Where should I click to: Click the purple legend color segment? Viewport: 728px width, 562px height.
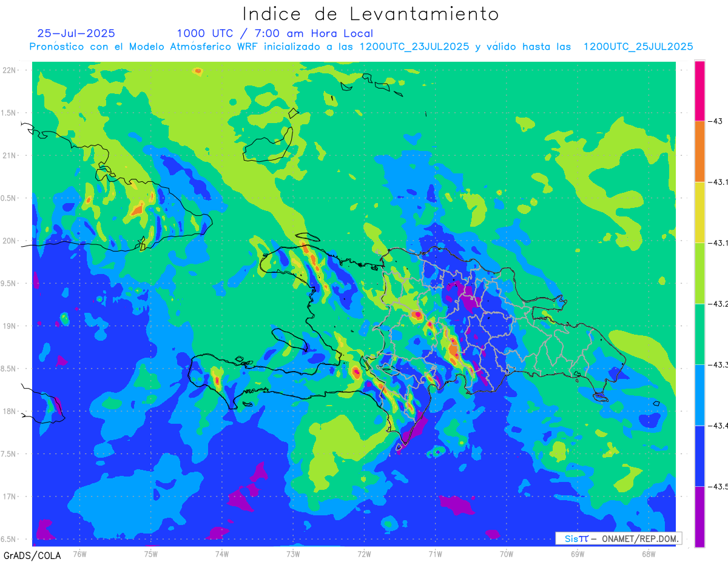click(699, 517)
